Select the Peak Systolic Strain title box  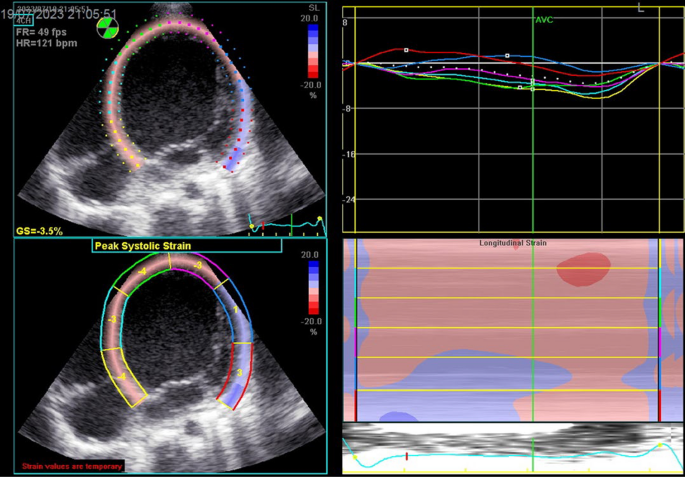[142, 245]
